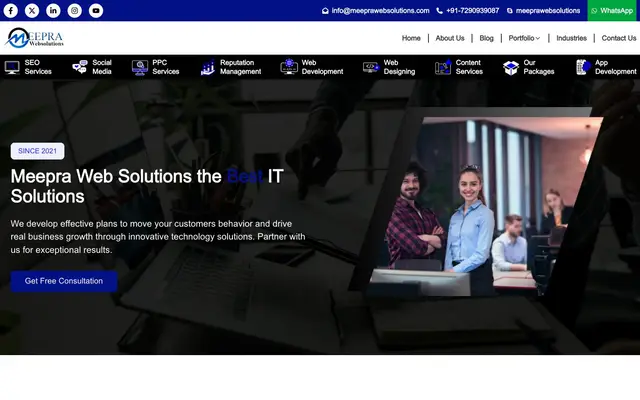Click the Reputation Management chart icon
This screenshot has width=640, height=400.
tap(208, 67)
